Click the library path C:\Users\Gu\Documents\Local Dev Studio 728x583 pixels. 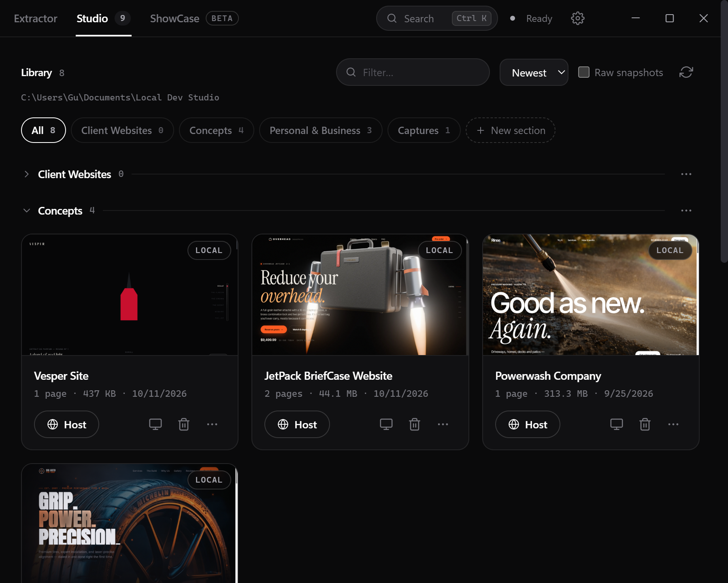[x=120, y=98]
